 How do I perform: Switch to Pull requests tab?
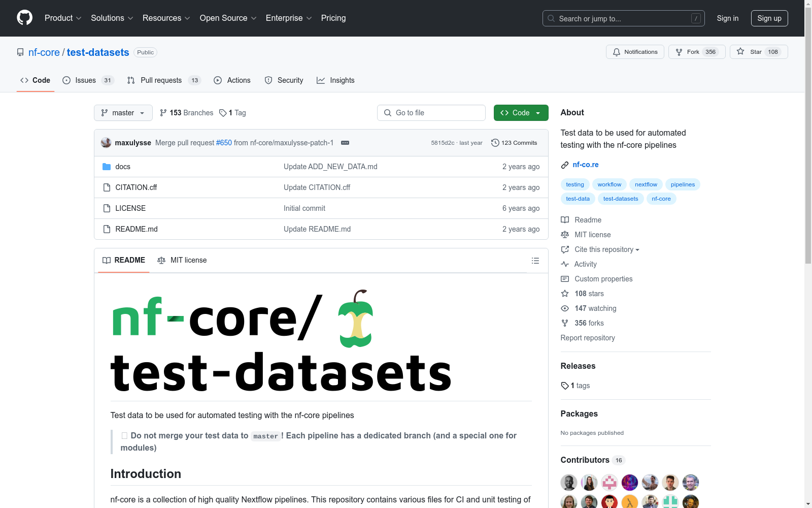(x=164, y=80)
